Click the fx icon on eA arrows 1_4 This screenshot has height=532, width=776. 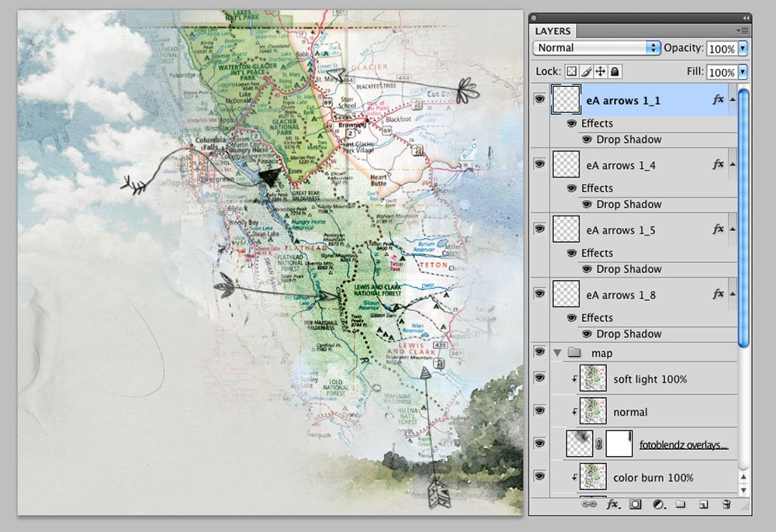tap(718, 164)
